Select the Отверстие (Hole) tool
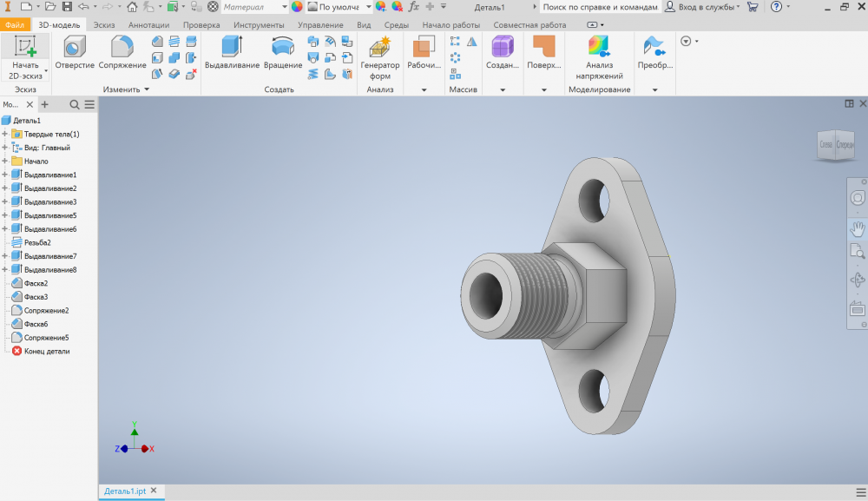This screenshot has width=868, height=501. click(75, 53)
